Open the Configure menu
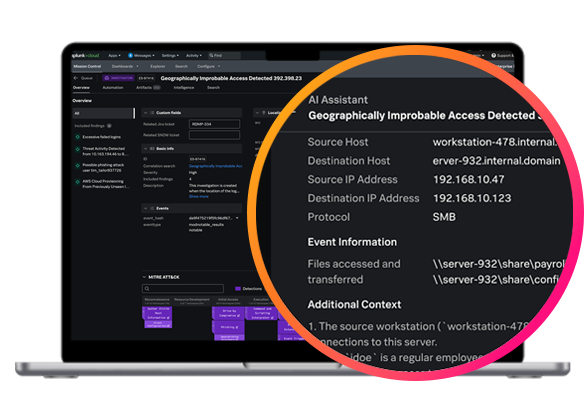Screen dimensions: 587x412 (209, 66)
